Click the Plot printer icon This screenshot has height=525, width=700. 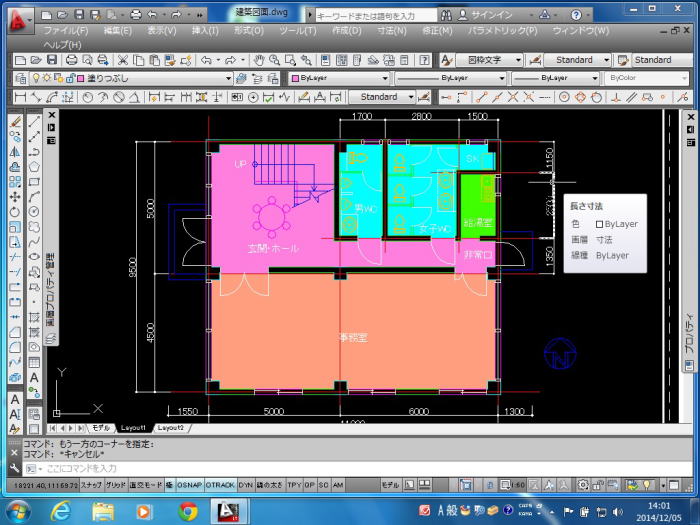tap(71, 60)
